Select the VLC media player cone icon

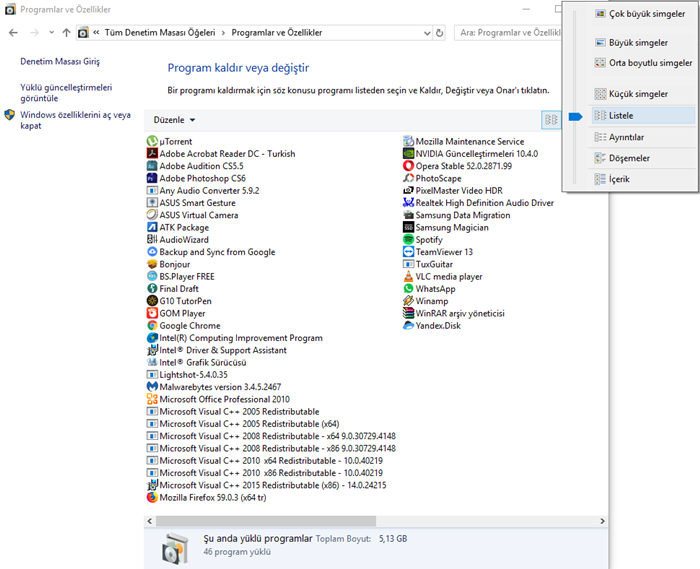409,277
